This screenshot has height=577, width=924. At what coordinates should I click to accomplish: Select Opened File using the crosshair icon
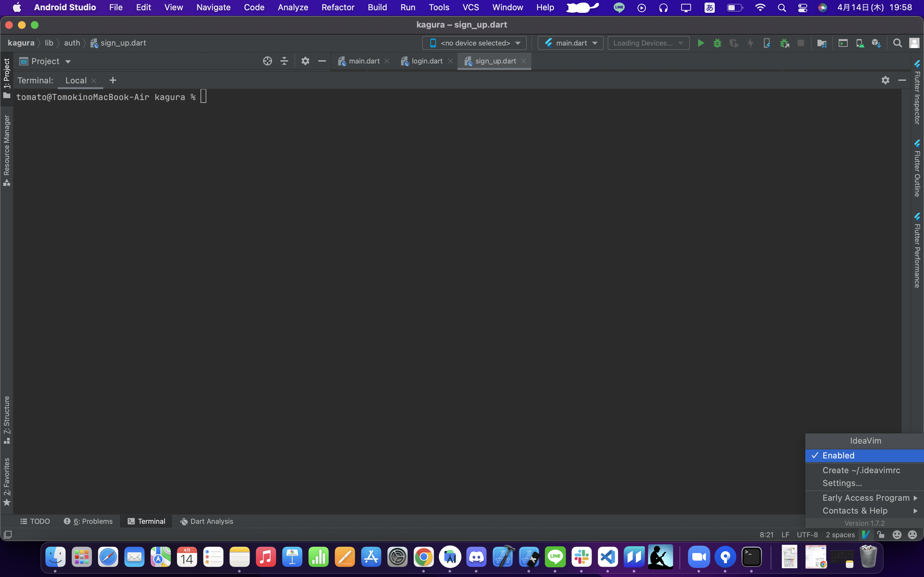pyautogui.click(x=268, y=61)
